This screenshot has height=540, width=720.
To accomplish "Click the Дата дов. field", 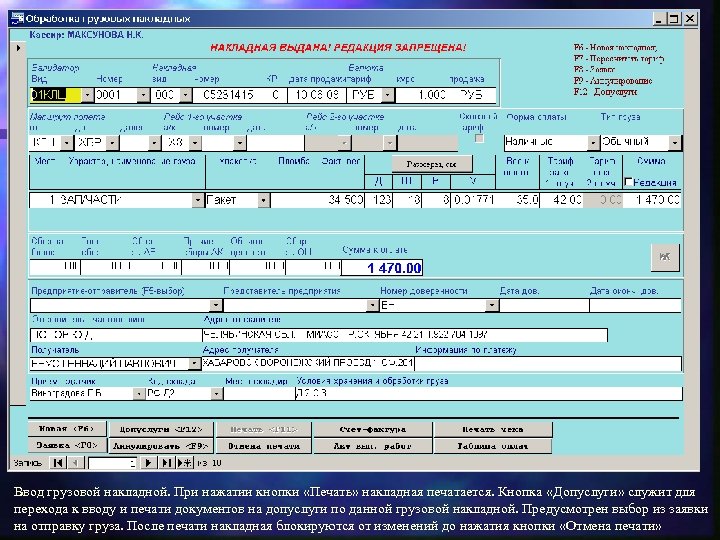I will point(544,305).
